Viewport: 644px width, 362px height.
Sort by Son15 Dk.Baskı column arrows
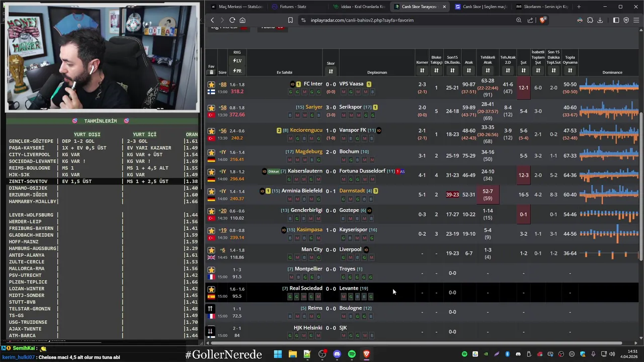pos(452,70)
